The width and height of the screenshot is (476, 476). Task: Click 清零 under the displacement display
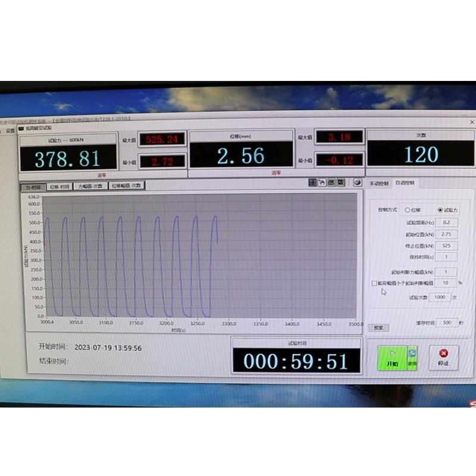pyautogui.click(x=276, y=173)
